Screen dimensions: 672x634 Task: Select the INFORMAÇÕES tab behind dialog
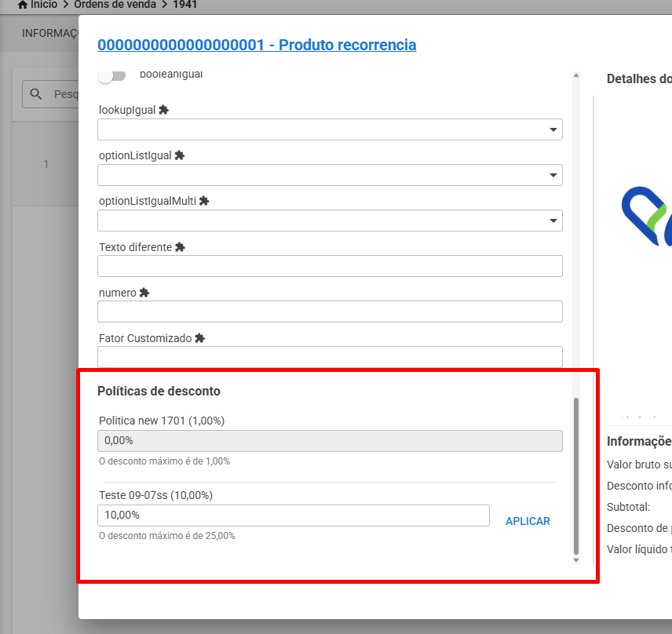(x=50, y=34)
